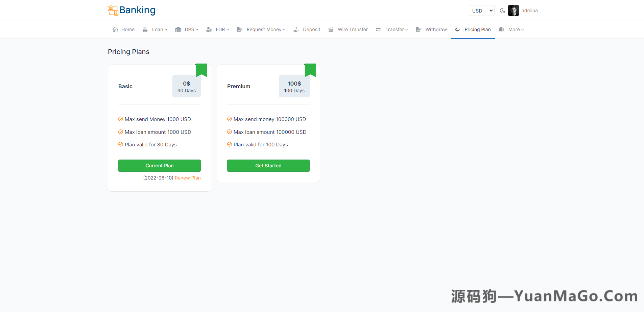Click the Get Started button
The image size is (644, 312).
click(268, 166)
